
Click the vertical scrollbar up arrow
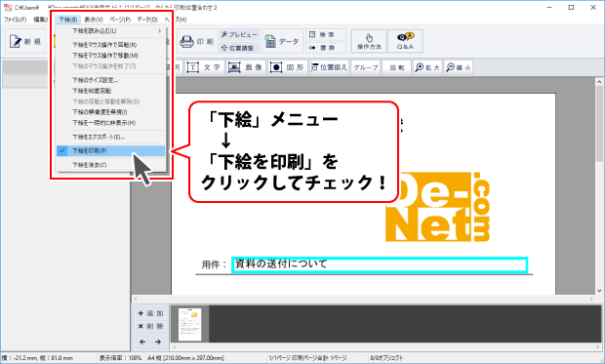pos(599,81)
